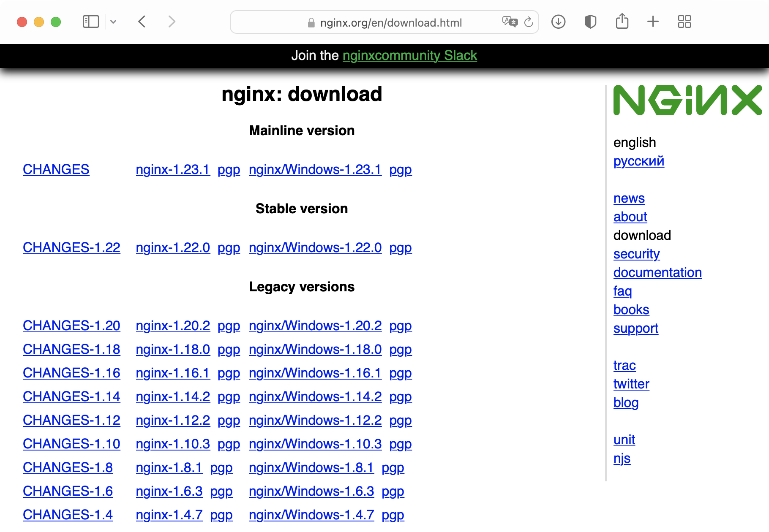Viewport: 769px width, 532px height.
Task: Show the tab overview grid
Action: (685, 21)
